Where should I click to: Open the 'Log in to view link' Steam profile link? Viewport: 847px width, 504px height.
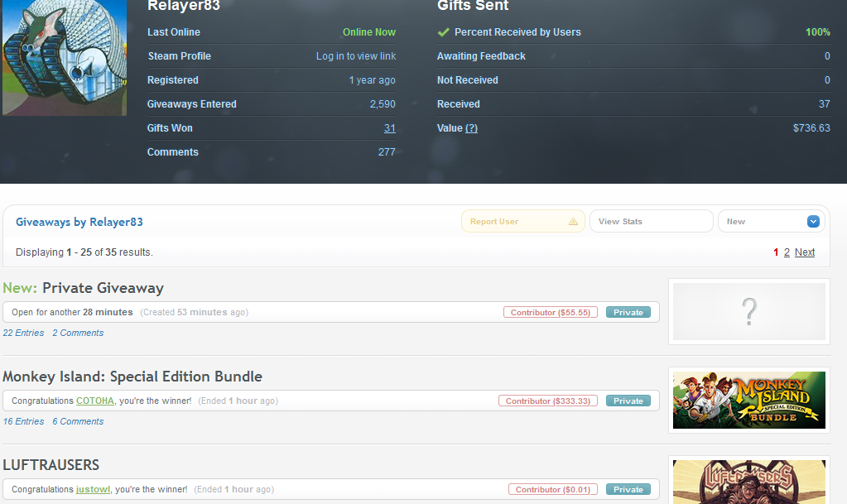tap(355, 56)
